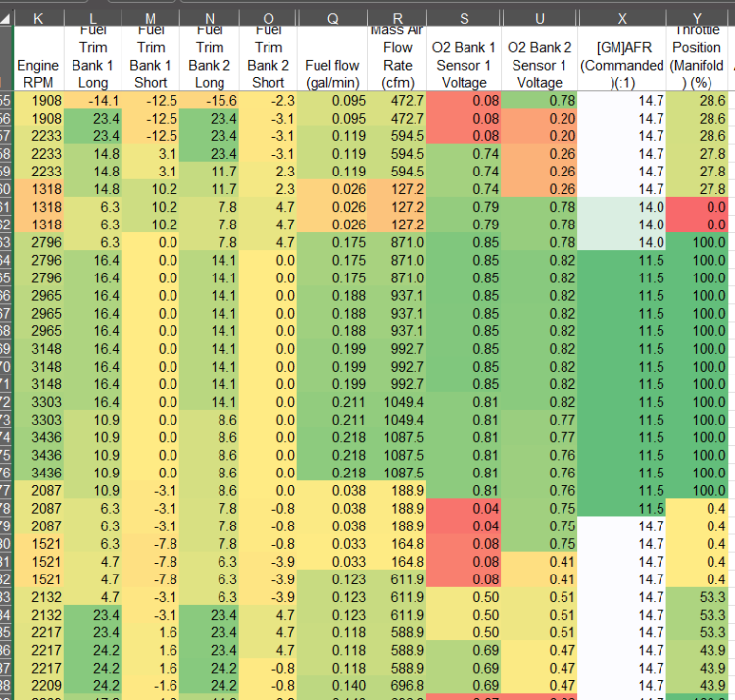Click the fuel flow cell 0.140
The image size is (735, 700).
point(332,686)
